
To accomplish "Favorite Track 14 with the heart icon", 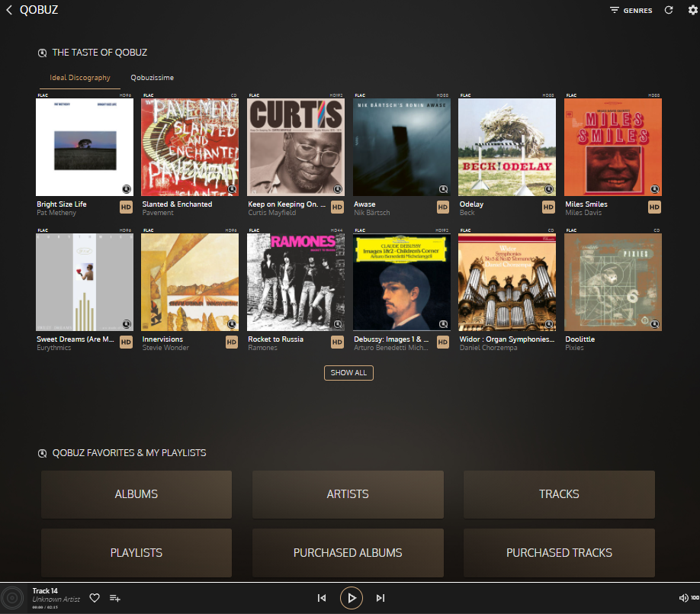I will click(x=95, y=598).
